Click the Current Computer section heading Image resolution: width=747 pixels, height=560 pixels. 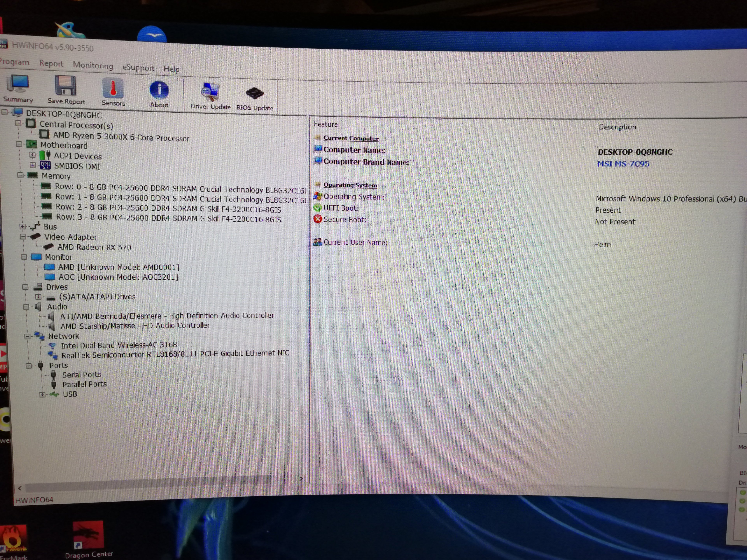351,138
